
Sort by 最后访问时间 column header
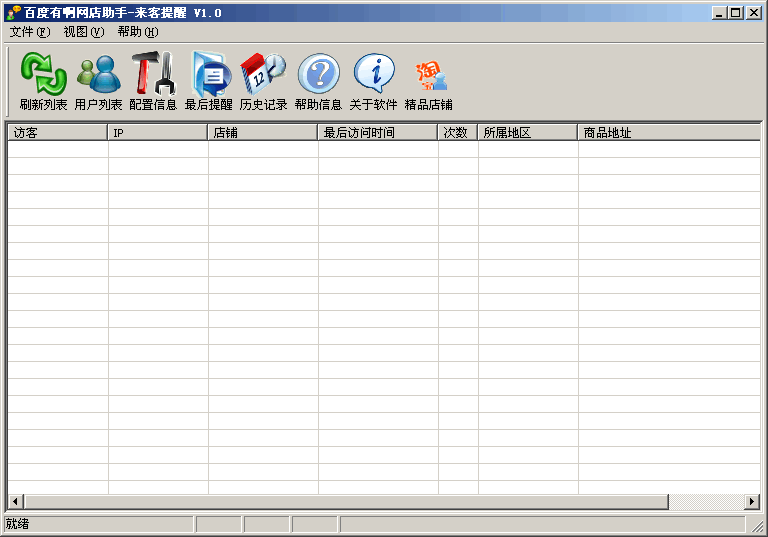378,132
